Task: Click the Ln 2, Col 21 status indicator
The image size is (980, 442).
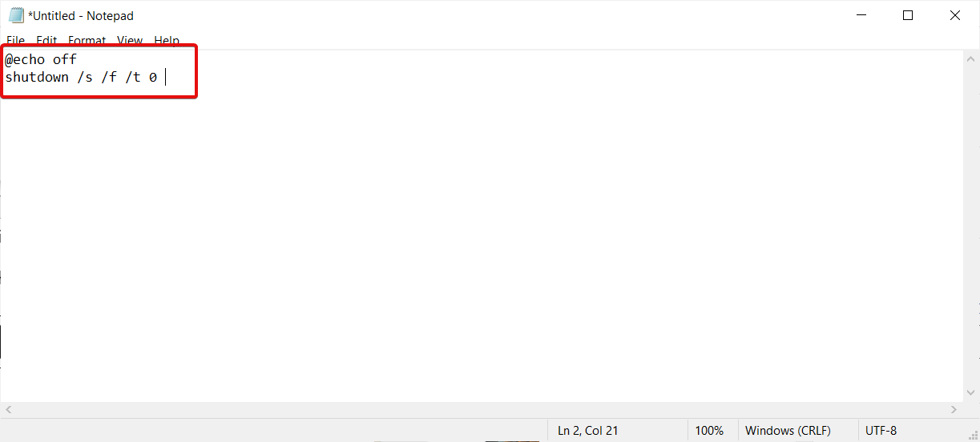Action: (588, 431)
